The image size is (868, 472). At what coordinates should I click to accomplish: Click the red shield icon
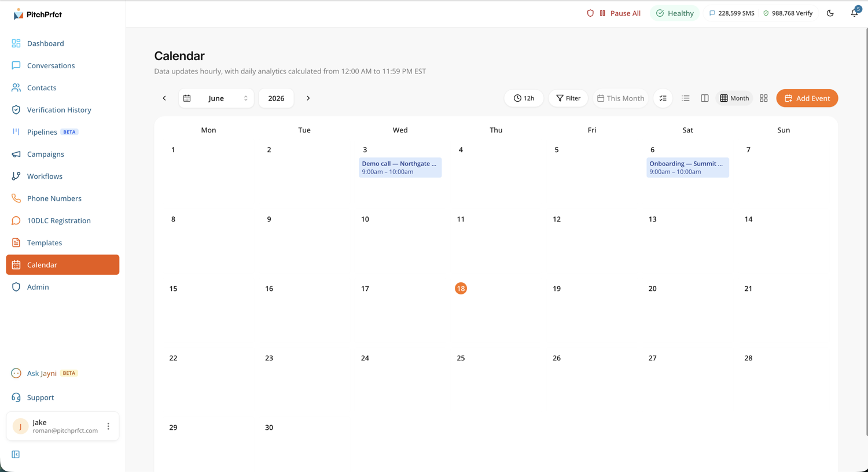point(590,13)
